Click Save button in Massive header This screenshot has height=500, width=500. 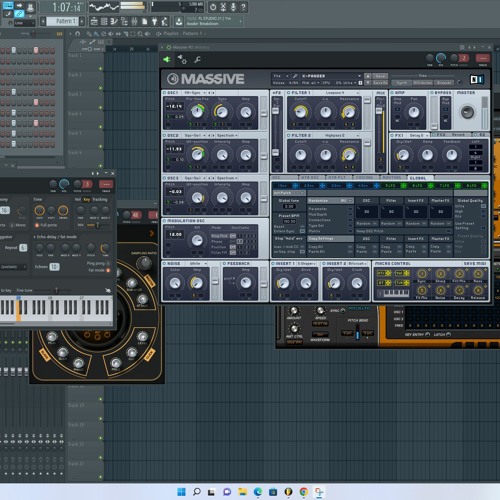381,76
